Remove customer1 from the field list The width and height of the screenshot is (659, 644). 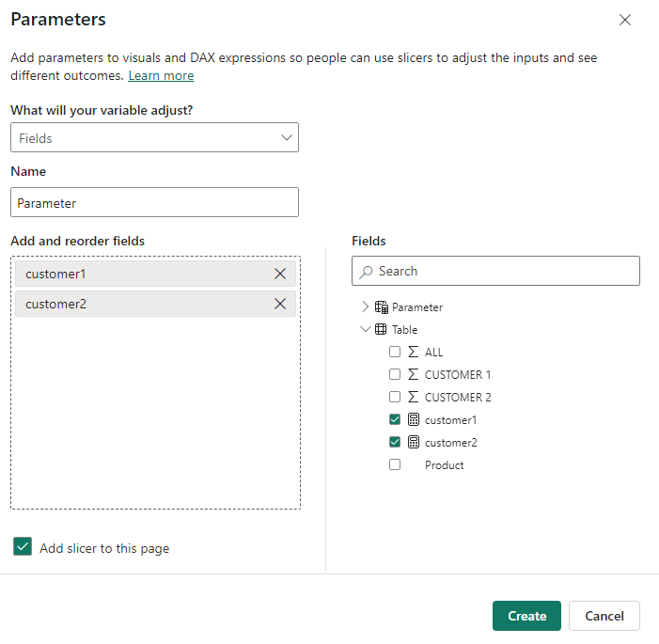pos(280,274)
